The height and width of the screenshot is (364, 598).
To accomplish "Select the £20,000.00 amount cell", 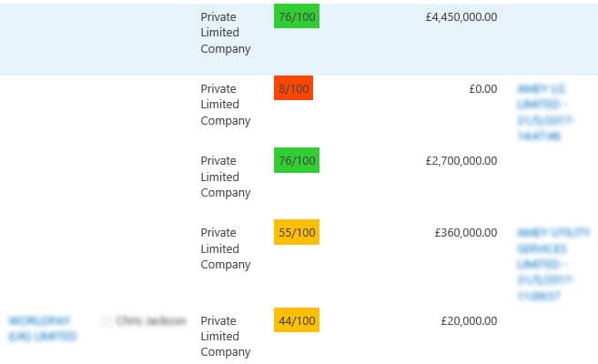I will coord(469,321).
